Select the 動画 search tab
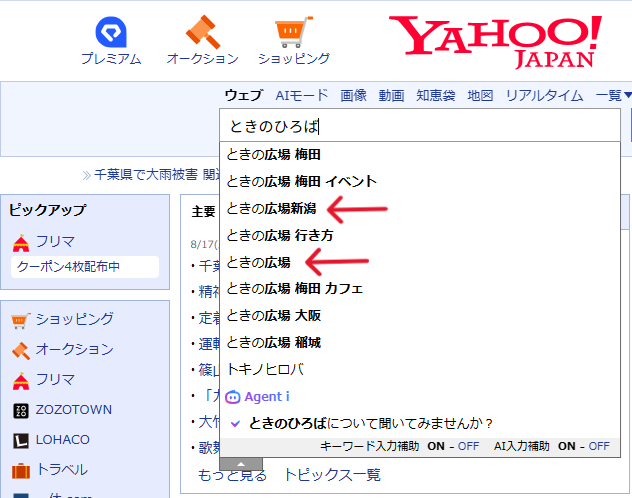Viewport: 632px width, 498px height. [x=391, y=95]
